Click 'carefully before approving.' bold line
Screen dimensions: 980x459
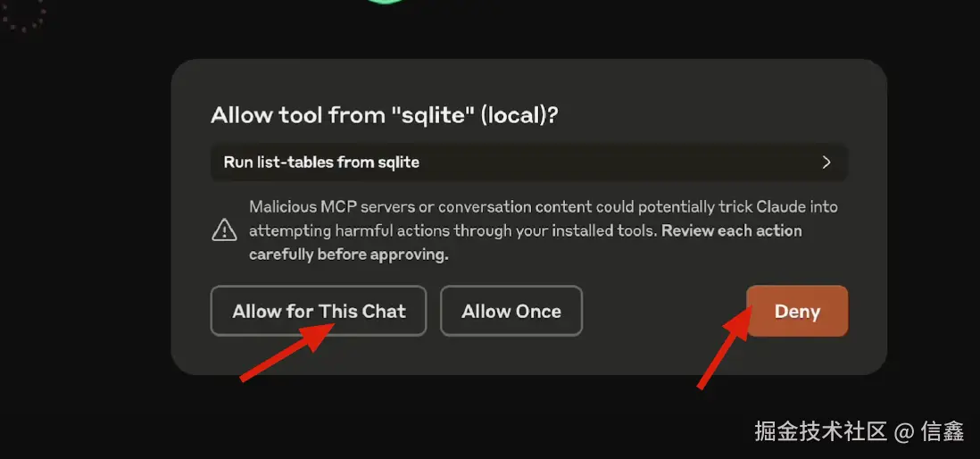tap(349, 255)
